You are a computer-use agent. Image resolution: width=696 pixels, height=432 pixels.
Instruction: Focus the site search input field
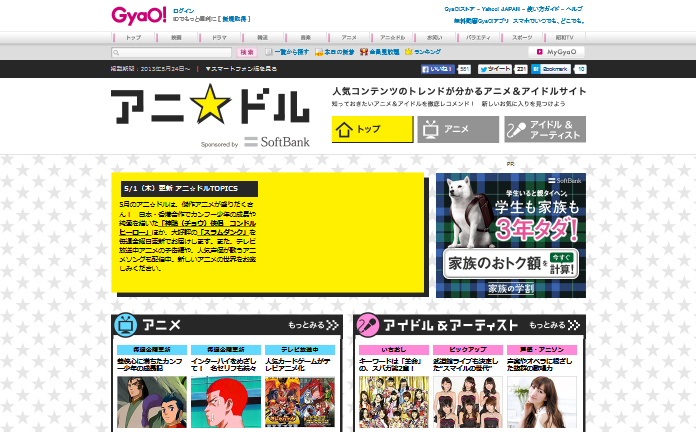point(171,52)
